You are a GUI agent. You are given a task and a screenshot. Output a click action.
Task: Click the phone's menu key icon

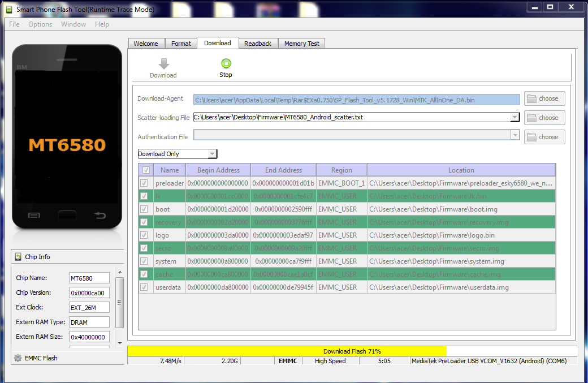(34, 216)
